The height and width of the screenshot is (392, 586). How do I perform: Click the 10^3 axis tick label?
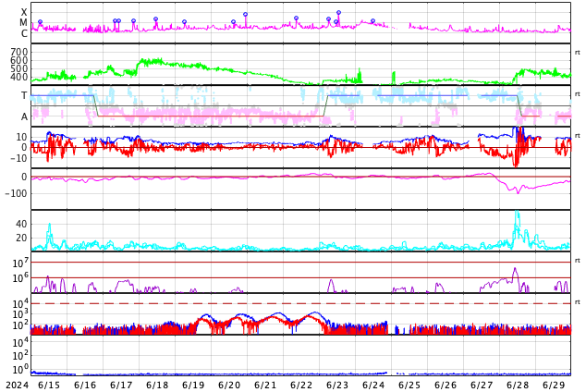20,314
